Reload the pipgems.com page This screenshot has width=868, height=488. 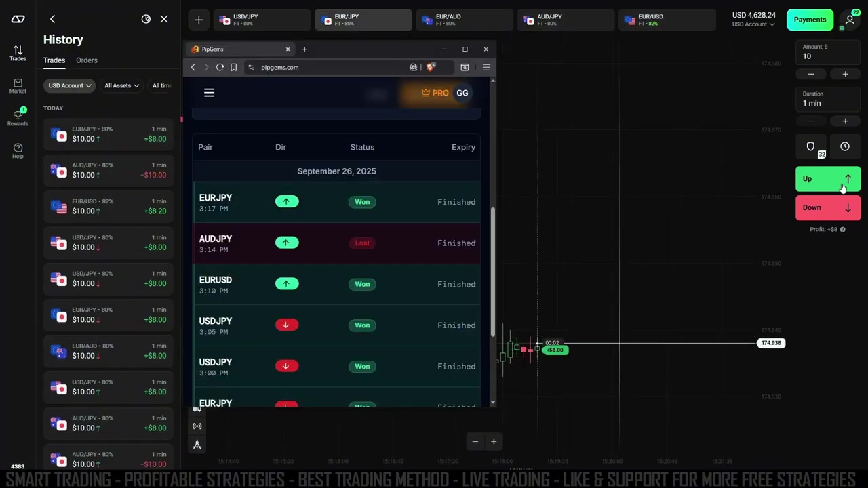220,67
